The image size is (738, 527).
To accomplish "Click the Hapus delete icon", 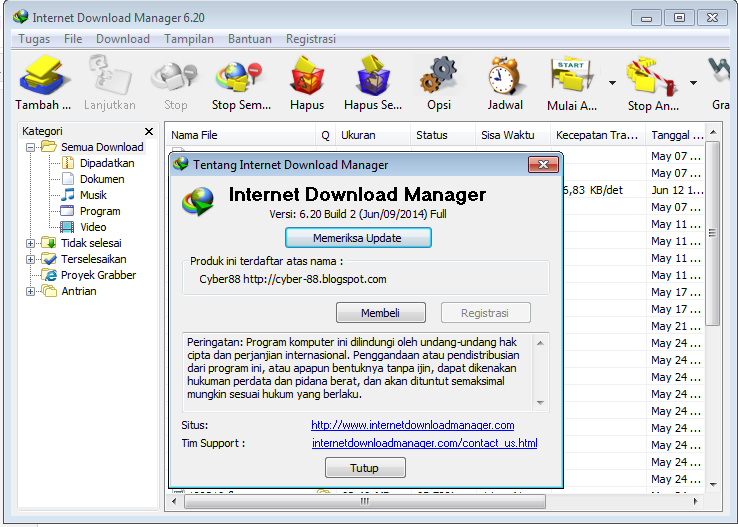I will [306, 75].
